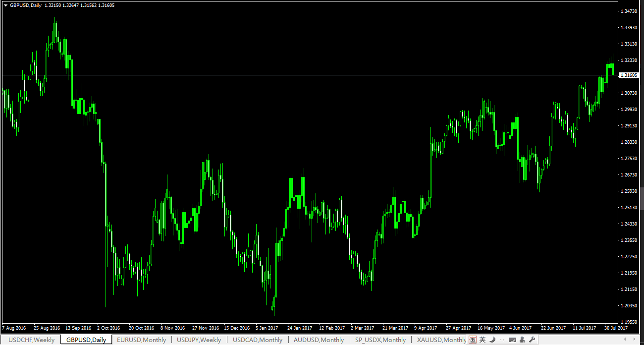Click the 30 Jul 2017 date label

[x=616, y=328]
